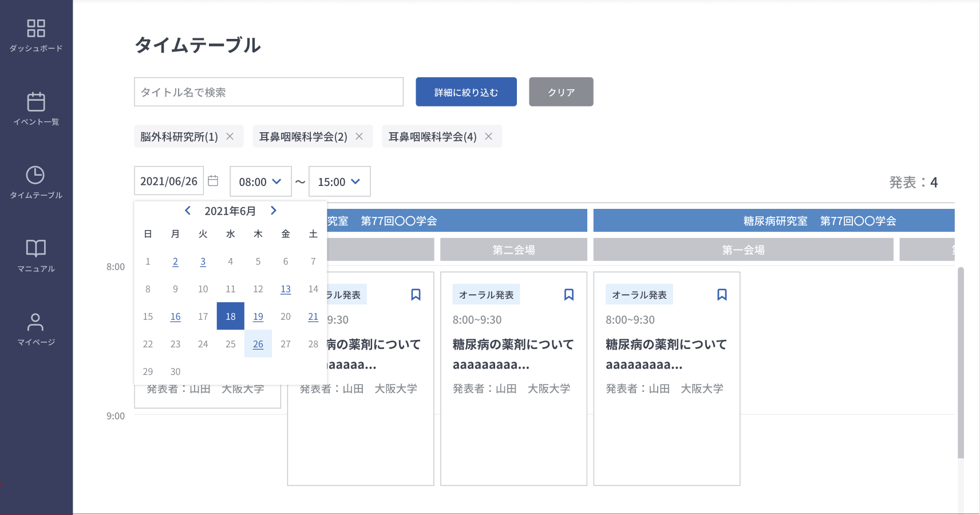Open マイページ user profile
Image resolution: width=980 pixels, height=515 pixels.
pyautogui.click(x=36, y=328)
